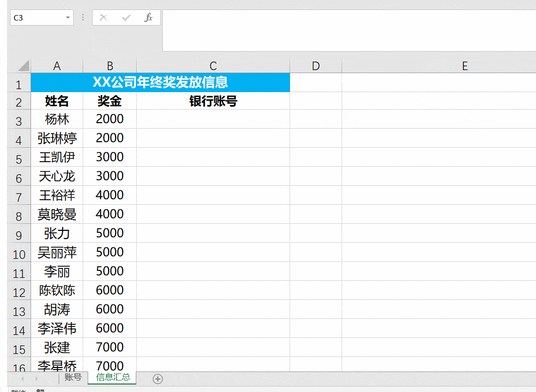The height and width of the screenshot is (392, 536).
Task: Switch to the 账号 sheet tab
Action: [x=73, y=377]
